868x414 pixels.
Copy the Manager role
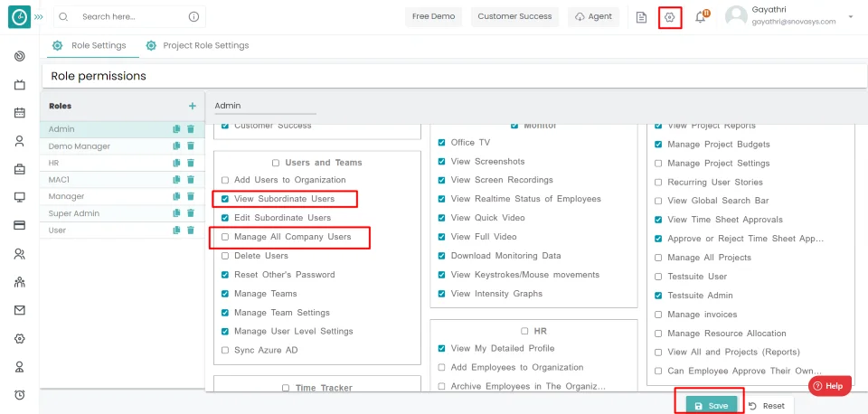coord(176,196)
